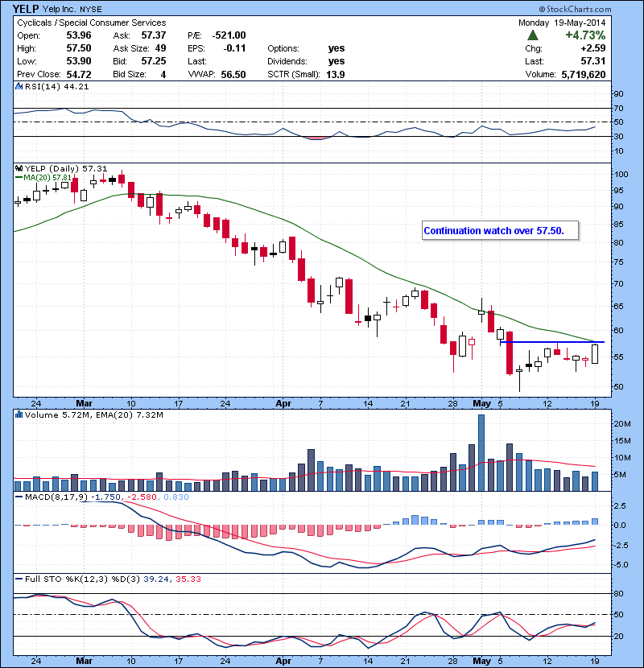
Task: Click the Bid Size value 4
Action: 163,75
